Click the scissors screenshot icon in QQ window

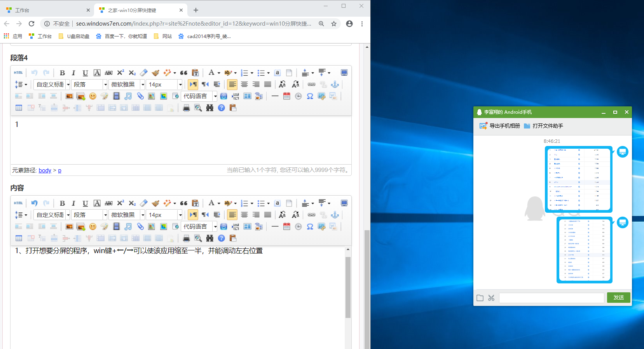point(491,298)
